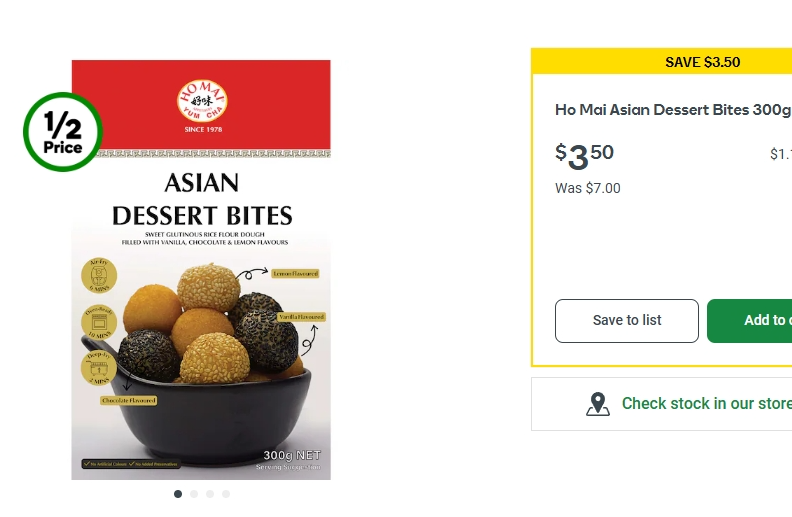Select the first image carousel dot
The height and width of the screenshot is (517, 792).
pos(178,494)
